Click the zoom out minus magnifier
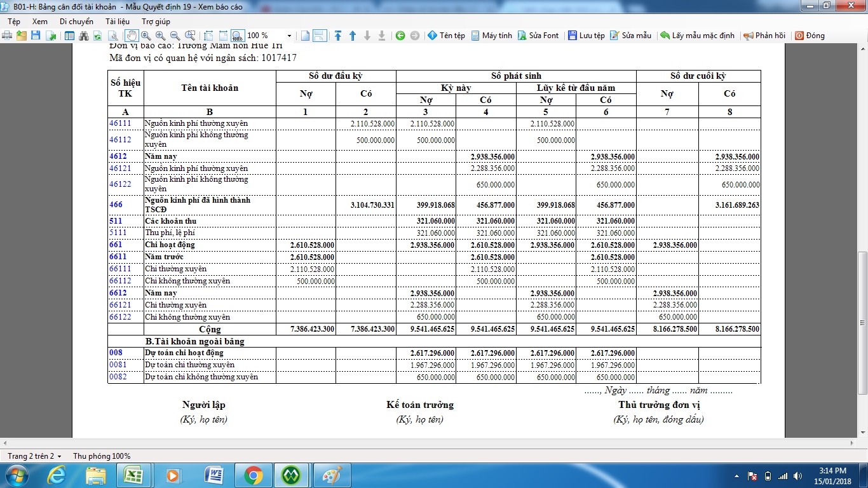 tap(175, 36)
